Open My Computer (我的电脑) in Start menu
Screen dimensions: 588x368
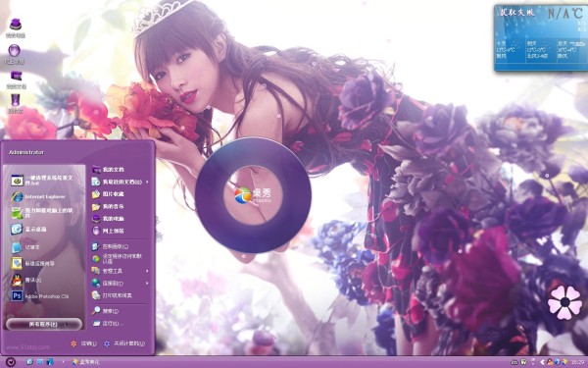click(109, 219)
